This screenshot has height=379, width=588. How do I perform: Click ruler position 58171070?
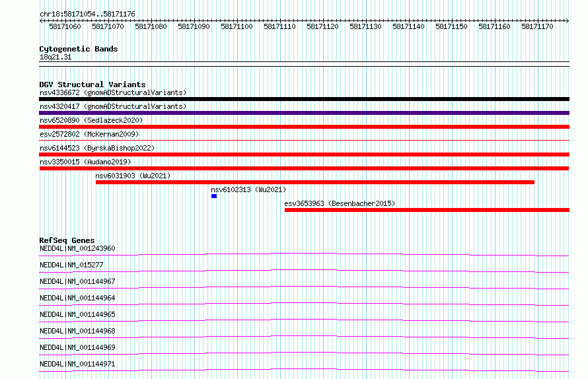108,26
